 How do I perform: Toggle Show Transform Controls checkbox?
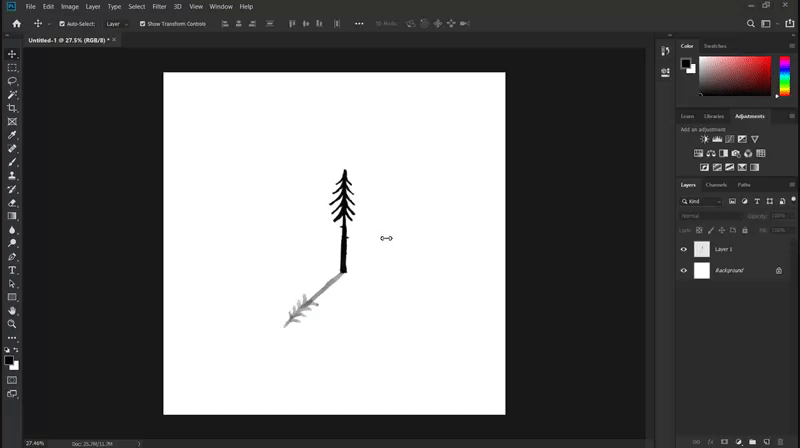click(x=142, y=23)
